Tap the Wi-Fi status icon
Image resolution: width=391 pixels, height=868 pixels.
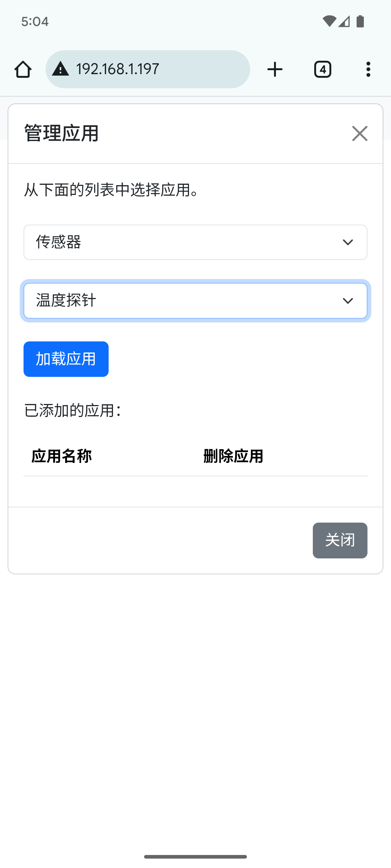(x=329, y=21)
